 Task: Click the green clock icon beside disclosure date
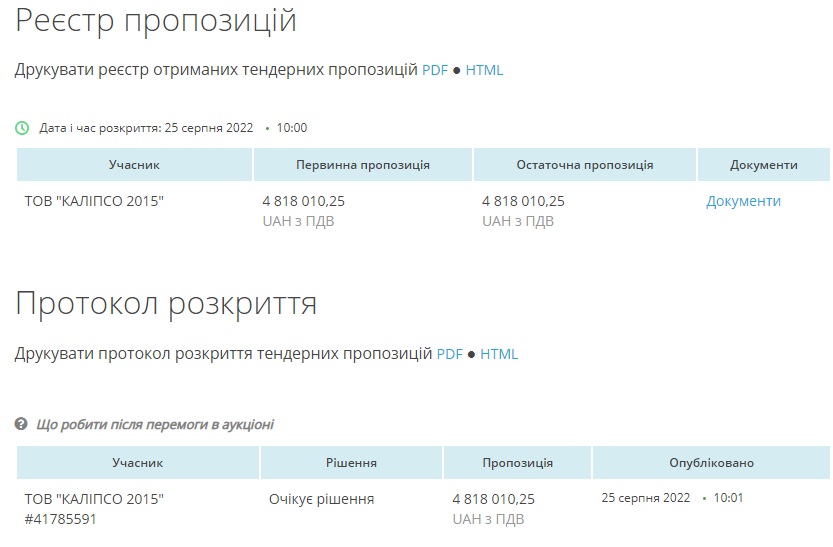[22, 128]
